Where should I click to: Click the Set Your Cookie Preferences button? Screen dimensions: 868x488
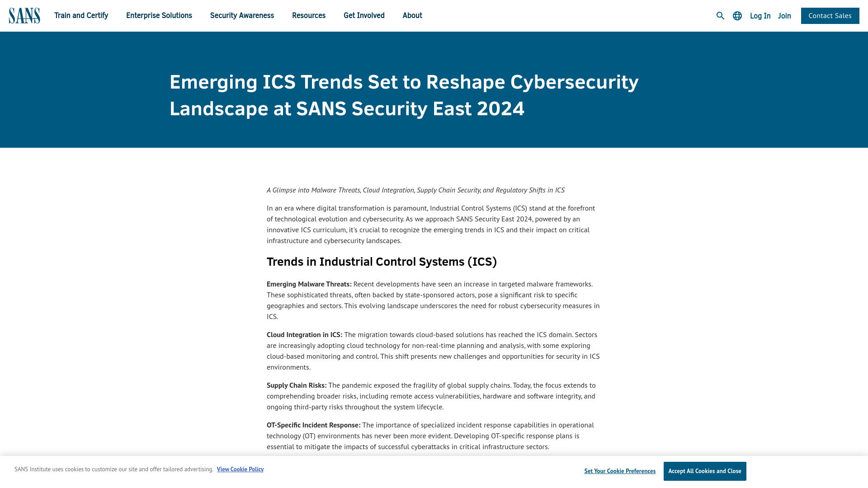(620, 471)
